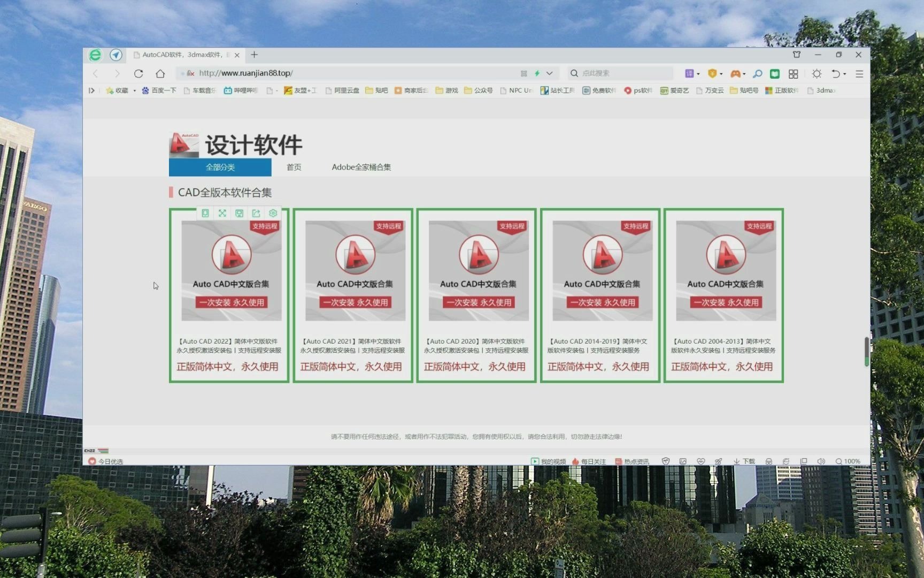Click fullscreen expand icon on screenshot toolbar
Screen dimensions: 924x578
point(222,213)
